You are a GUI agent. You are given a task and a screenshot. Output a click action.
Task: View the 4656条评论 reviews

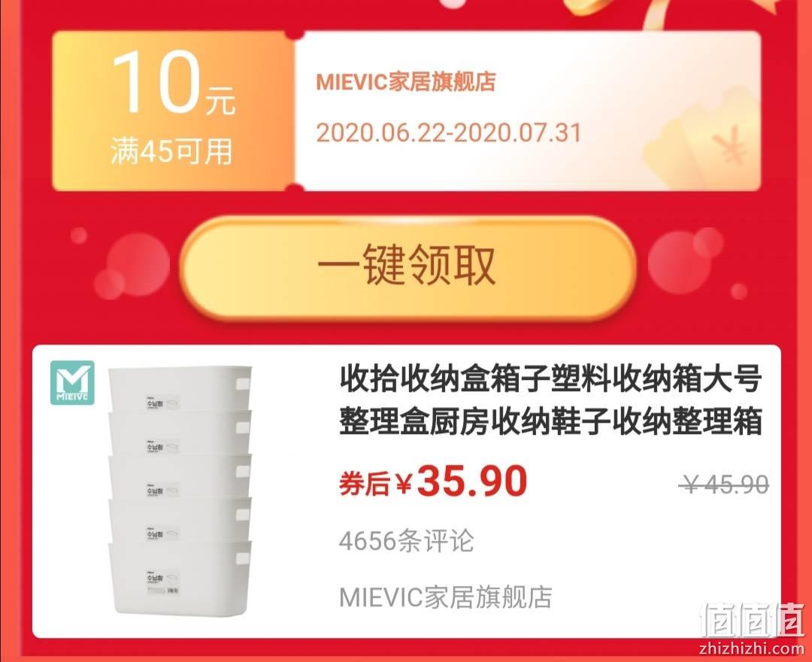click(x=406, y=542)
